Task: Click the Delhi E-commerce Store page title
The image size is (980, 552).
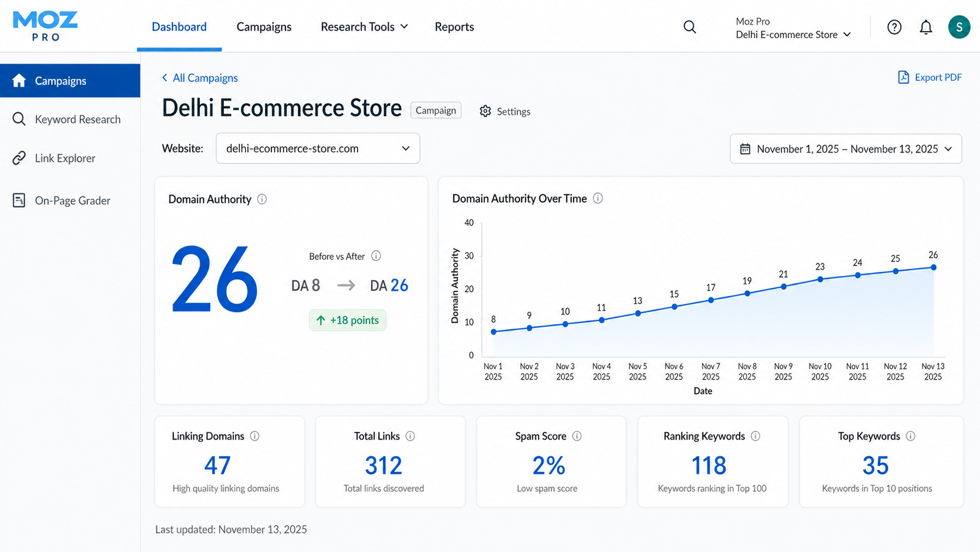Action: click(282, 108)
